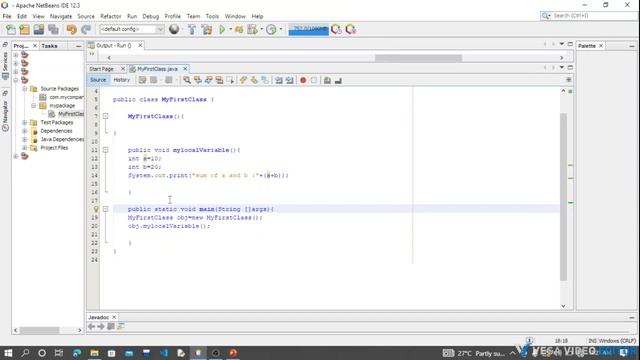Click the editor vertical scrollbar
The height and width of the screenshot is (360, 640).
pos(563,197)
